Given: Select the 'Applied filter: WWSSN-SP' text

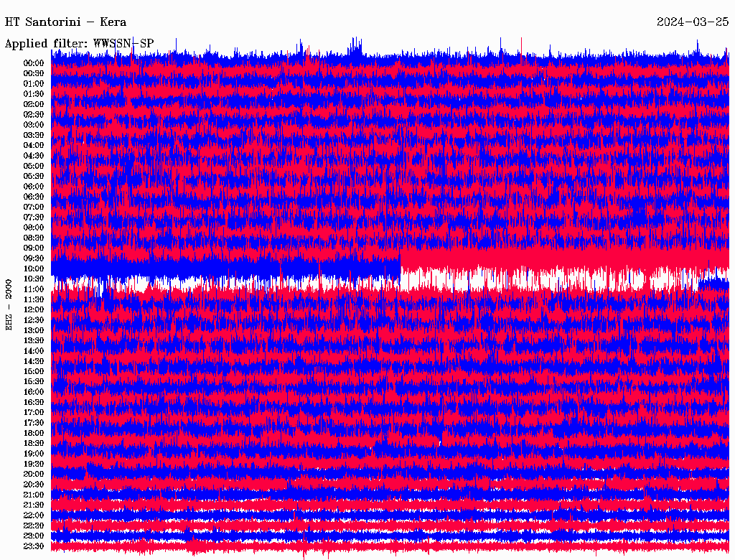Looking at the screenshot, I should click(79, 44).
